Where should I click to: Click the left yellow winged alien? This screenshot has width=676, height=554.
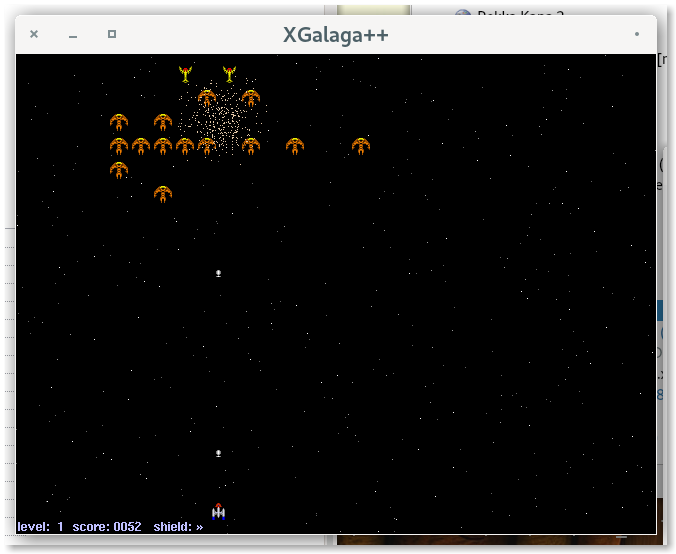(x=185, y=74)
